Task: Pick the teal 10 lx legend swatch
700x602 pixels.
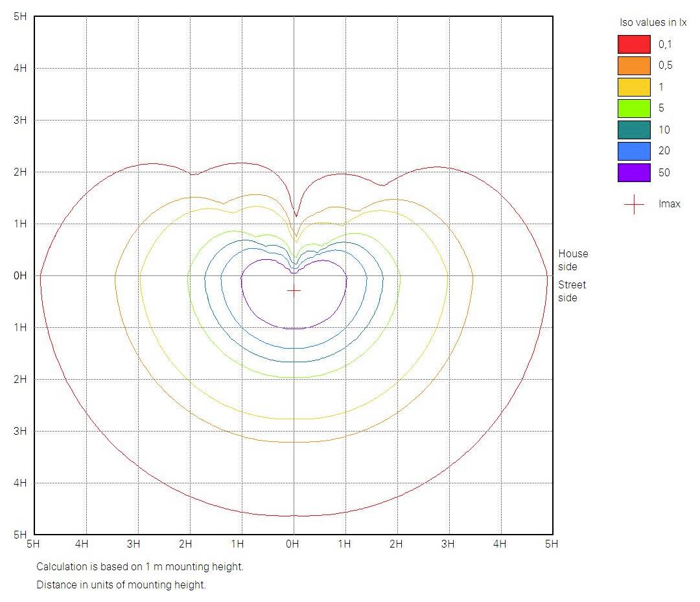Action: click(634, 130)
